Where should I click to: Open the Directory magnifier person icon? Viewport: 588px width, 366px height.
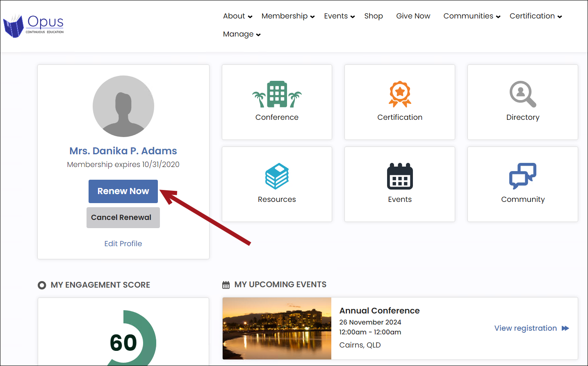click(523, 94)
